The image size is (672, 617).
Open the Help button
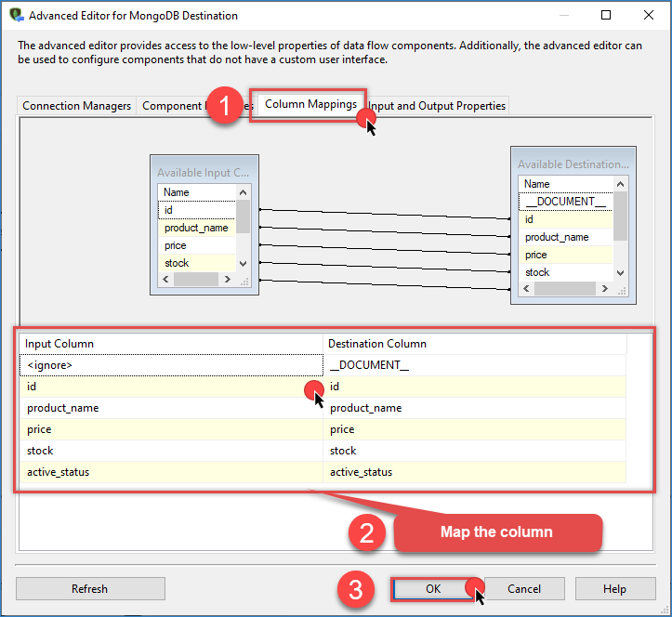coord(614,588)
